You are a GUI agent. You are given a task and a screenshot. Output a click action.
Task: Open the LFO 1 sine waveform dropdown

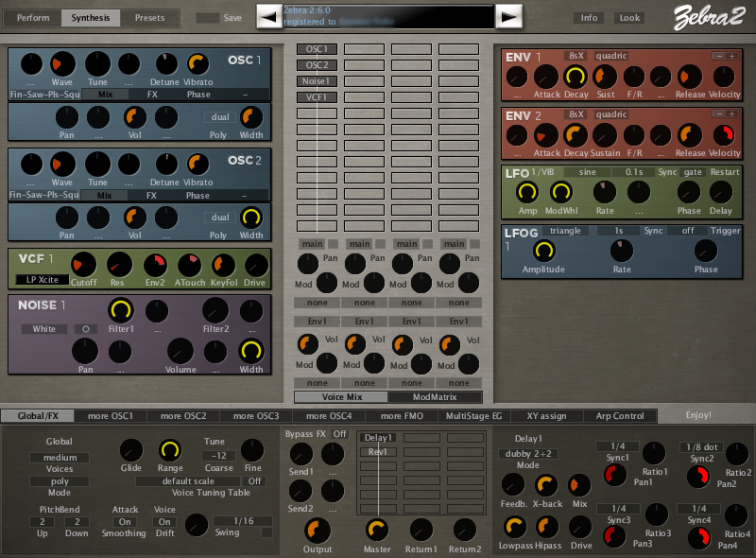[x=587, y=172]
